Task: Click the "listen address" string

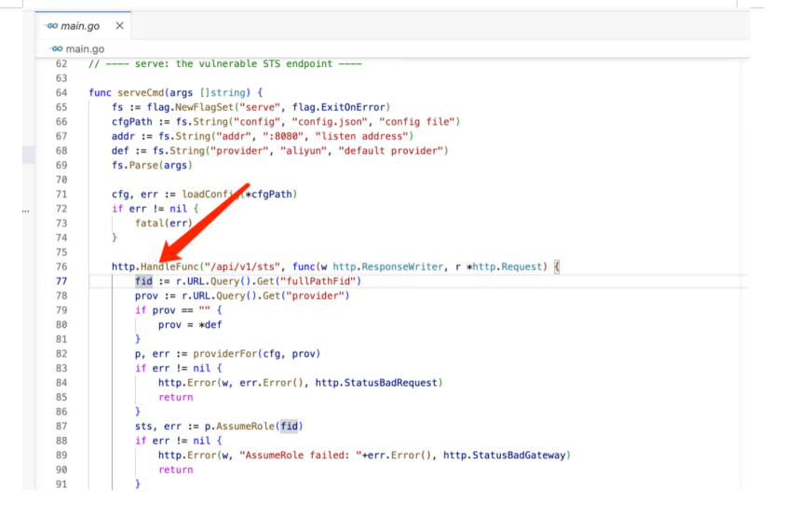Action: (x=361, y=136)
